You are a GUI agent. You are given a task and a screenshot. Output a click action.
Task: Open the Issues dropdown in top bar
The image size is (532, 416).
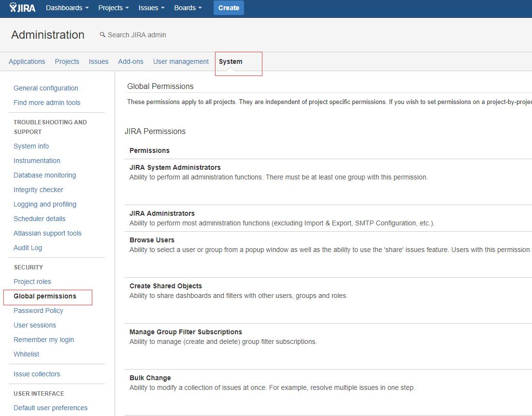click(151, 8)
